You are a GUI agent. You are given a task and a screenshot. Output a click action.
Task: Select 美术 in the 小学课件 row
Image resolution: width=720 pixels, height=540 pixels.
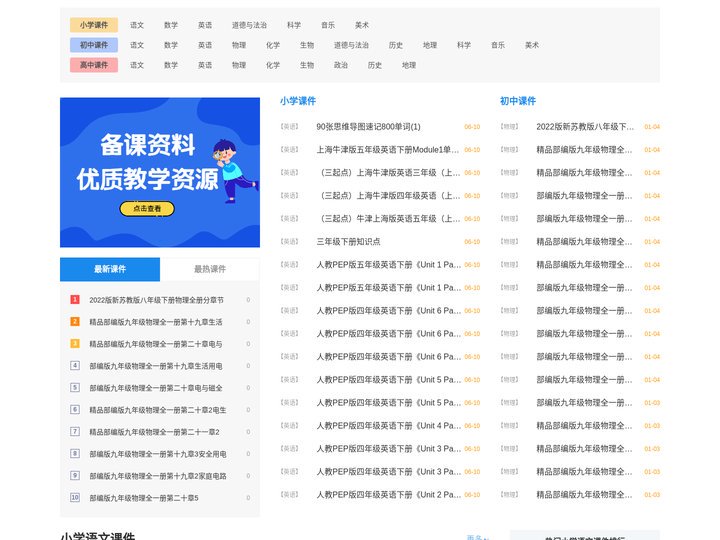tap(362, 25)
